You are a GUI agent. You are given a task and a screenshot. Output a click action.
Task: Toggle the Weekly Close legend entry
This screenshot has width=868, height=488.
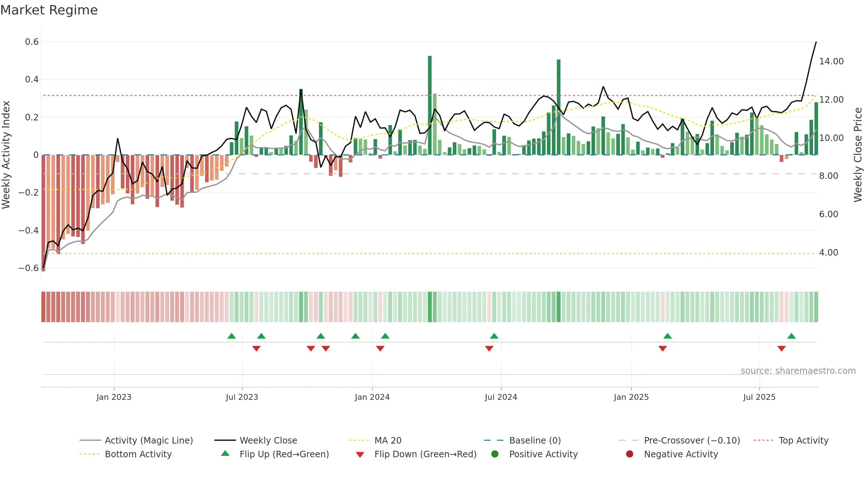coord(256,440)
